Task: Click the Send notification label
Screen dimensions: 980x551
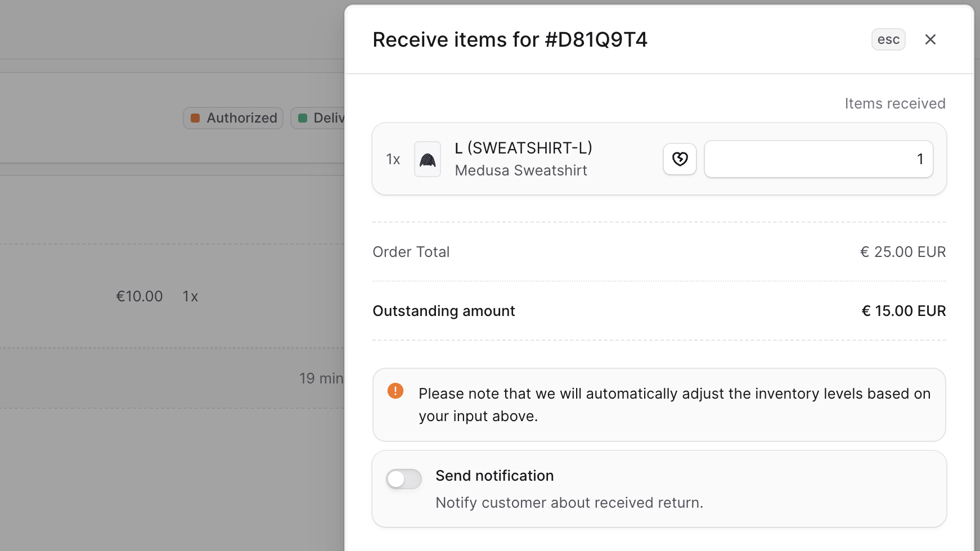Action: click(495, 476)
